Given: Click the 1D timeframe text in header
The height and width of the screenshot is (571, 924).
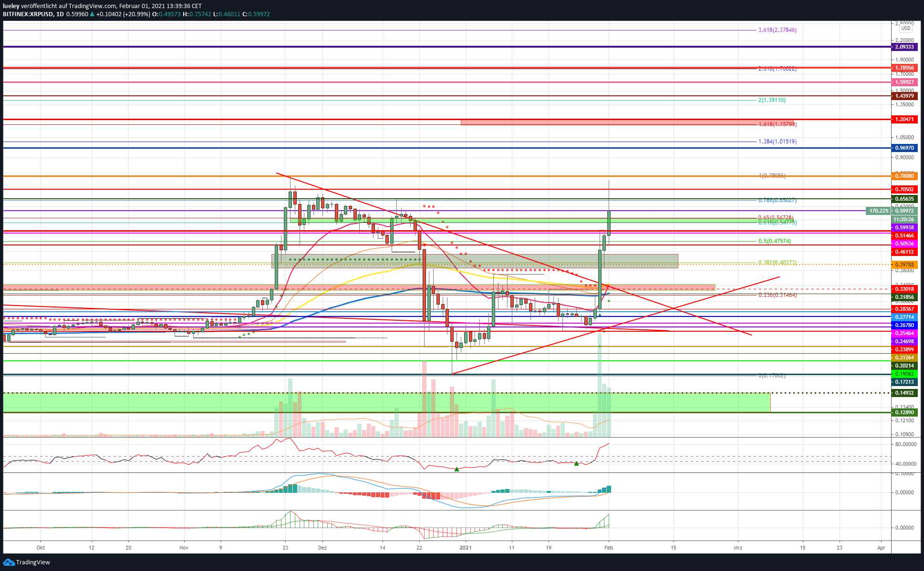Looking at the screenshot, I should (x=60, y=14).
